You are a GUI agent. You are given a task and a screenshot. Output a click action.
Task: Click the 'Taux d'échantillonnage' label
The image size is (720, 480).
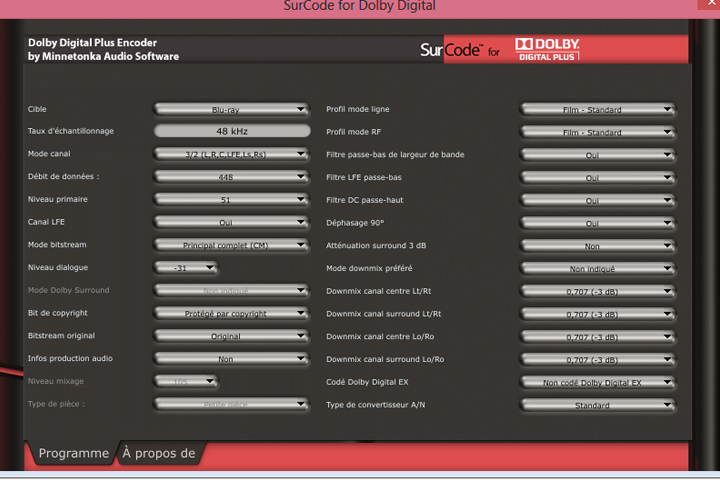71,131
